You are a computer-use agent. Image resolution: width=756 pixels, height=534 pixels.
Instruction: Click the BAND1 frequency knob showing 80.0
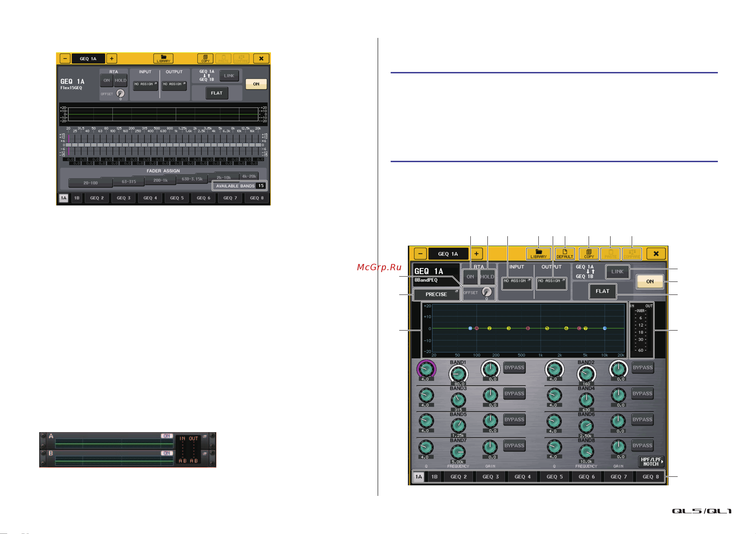point(458,374)
